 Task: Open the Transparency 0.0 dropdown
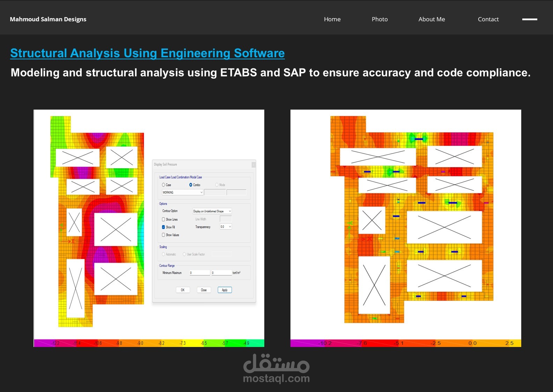tap(226, 227)
